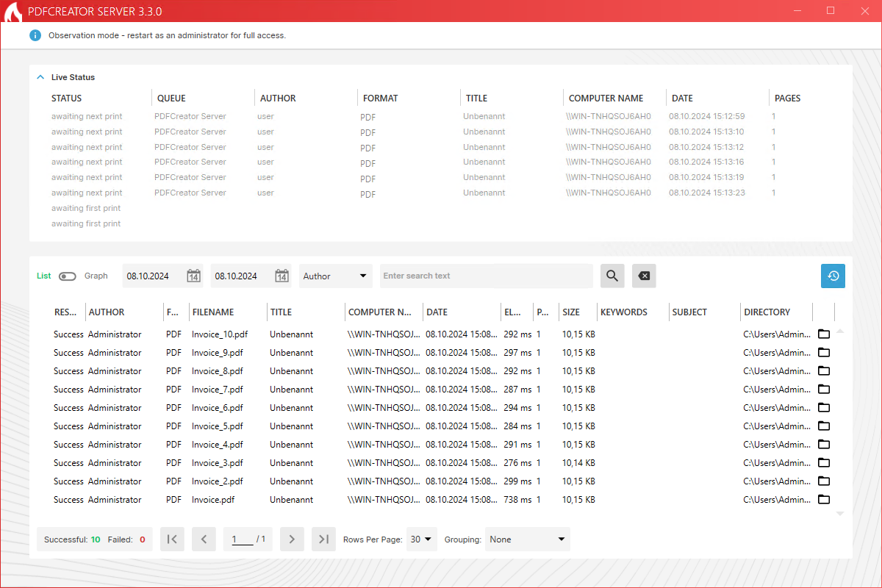Screen dimensions: 882x588
Task: Open Rows Per Page dropdown
Action: click(422, 539)
